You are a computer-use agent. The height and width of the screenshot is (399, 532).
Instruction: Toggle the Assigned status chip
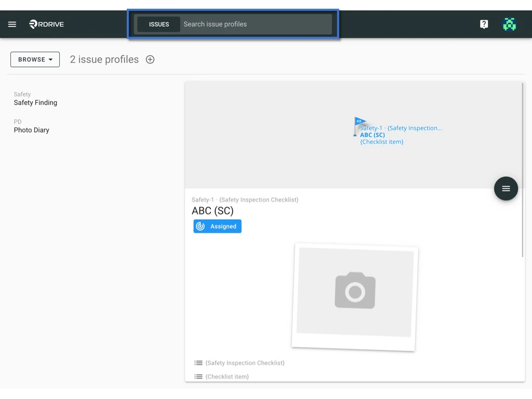(x=217, y=226)
